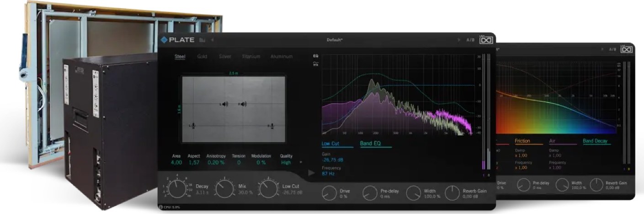Select the Gold plate material
This screenshot has width=644, height=214.
[x=202, y=57]
